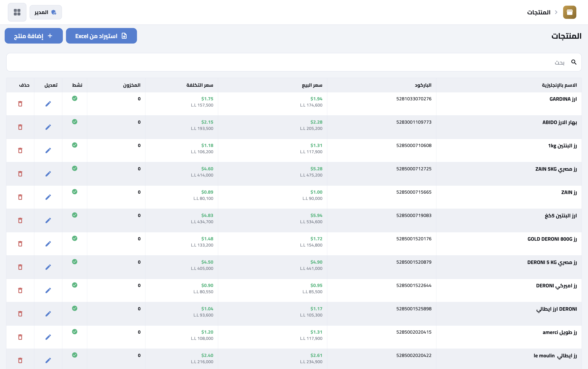Screen dimensions: 588x369
Task: Edit the رز ايطالي le moulin product
Action: click(48, 360)
